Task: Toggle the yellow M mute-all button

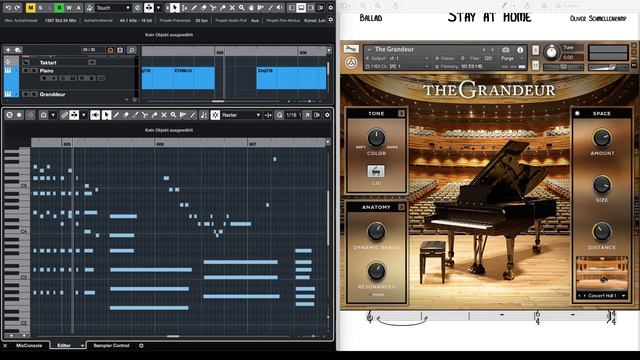Action: coord(31,8)
